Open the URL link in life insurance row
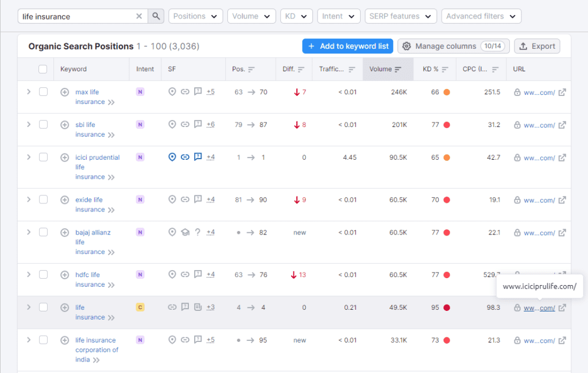588x373 pixels. [x=539, y=308]
